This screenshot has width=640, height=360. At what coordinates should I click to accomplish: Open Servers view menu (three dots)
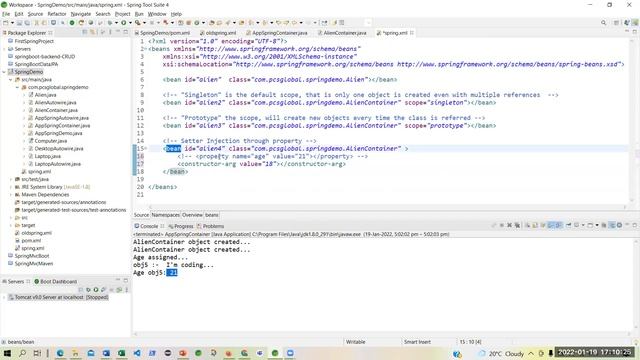(127, 290)
